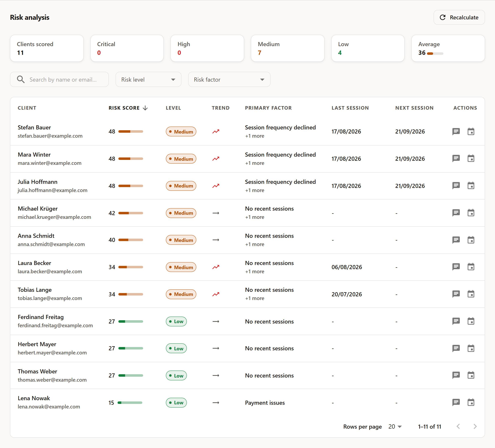Click the Low summary card

coord(368,48)
